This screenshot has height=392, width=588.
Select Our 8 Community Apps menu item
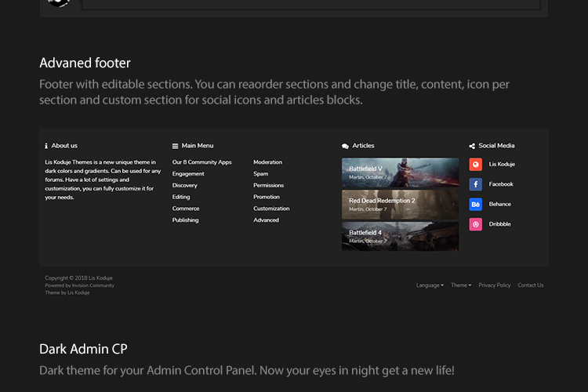click(x=201, y=162)
